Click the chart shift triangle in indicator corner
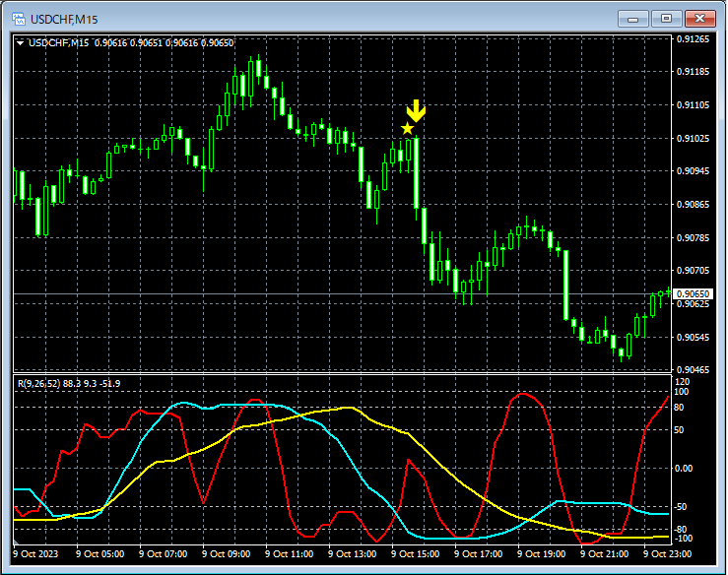728x575 pixels. coord(16,542)
